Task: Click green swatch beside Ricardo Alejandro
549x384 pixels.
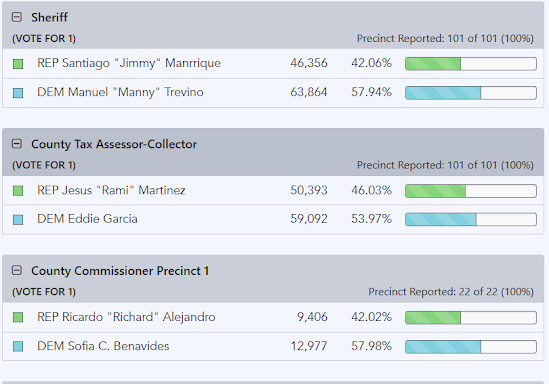Action: pos(18,317)
